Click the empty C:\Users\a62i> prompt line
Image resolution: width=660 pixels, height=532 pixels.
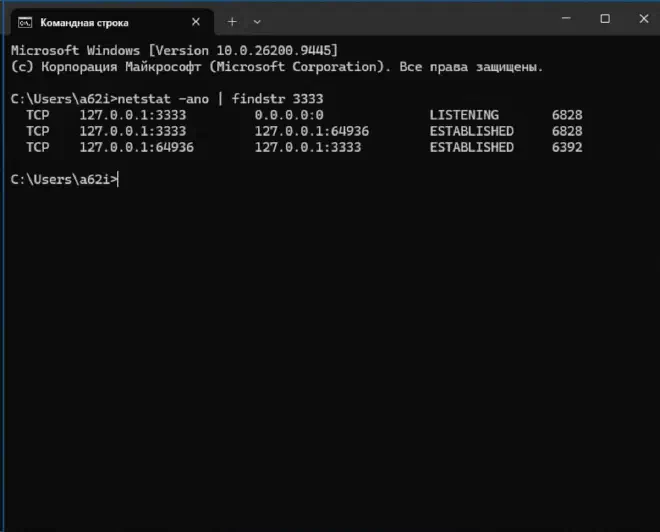[64, 180]
